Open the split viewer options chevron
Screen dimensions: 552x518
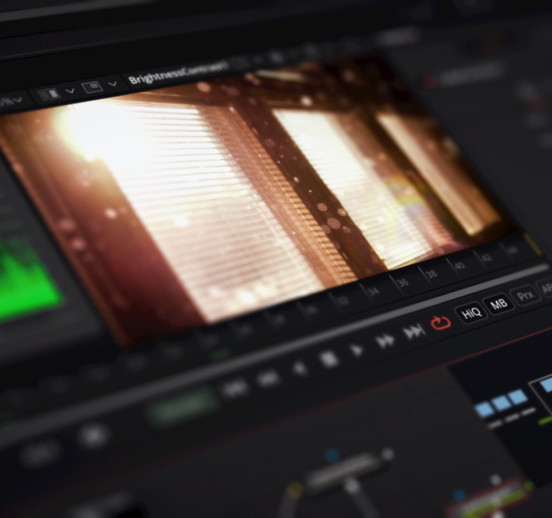point(70,91)
